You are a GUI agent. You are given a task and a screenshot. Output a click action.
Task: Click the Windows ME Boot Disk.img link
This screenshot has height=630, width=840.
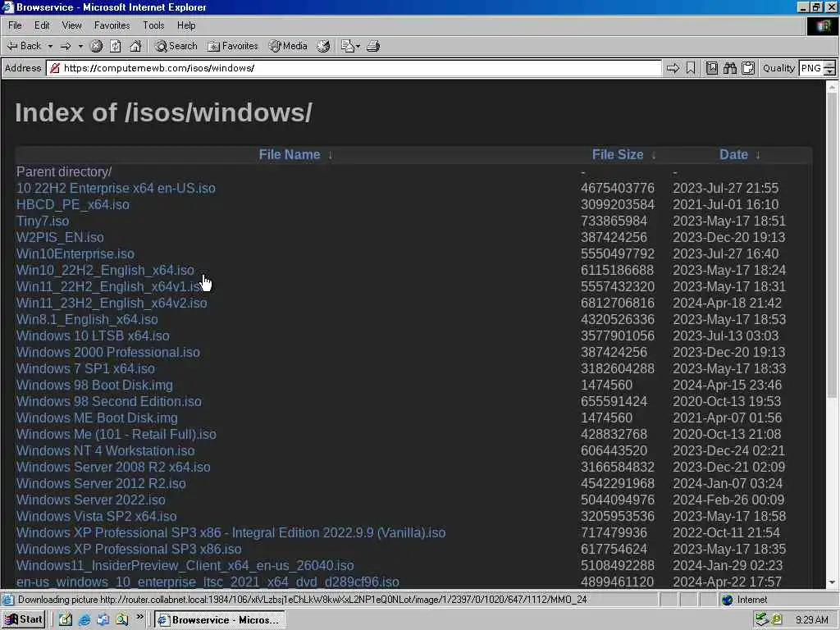tap(97, 418)
